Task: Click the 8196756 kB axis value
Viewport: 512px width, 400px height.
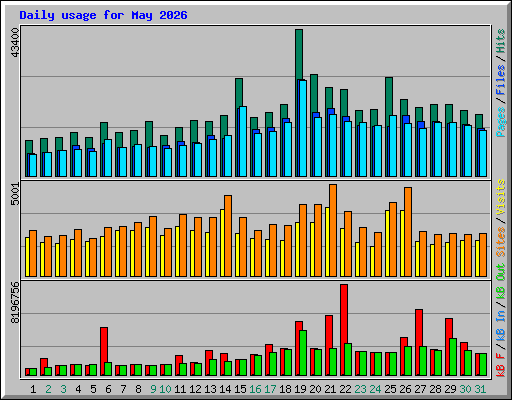Action: [15, 302]
